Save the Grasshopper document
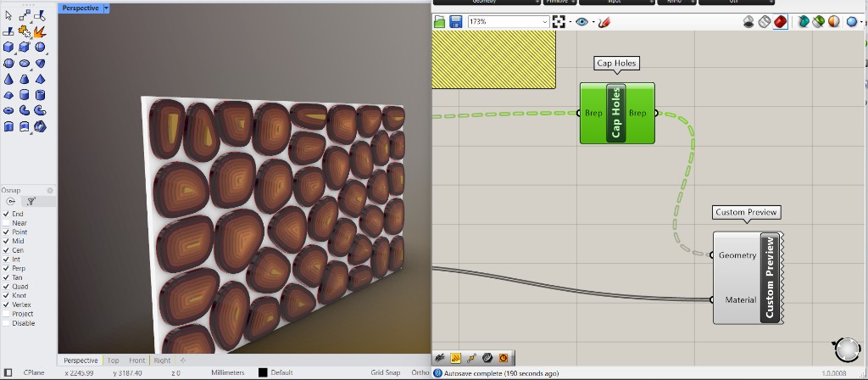The width and height of the screenshot is (868, 380). coord(455,21)
